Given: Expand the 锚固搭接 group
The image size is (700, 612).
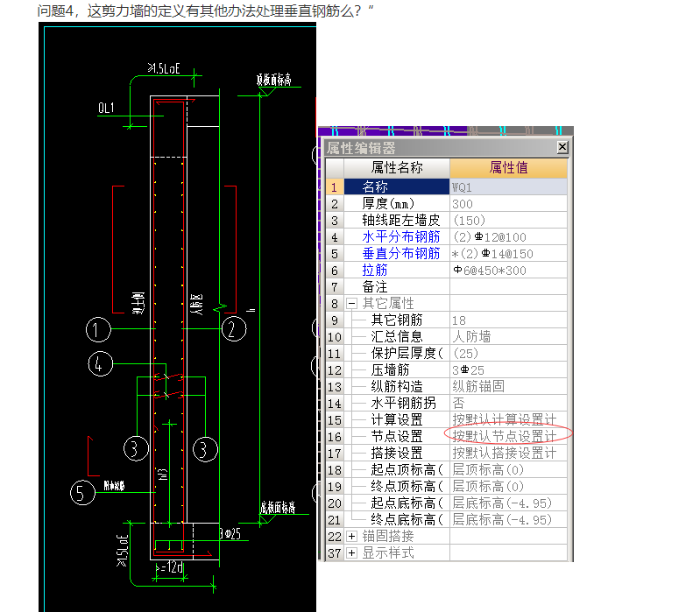Looking at the screenshot, I should 352,536.
